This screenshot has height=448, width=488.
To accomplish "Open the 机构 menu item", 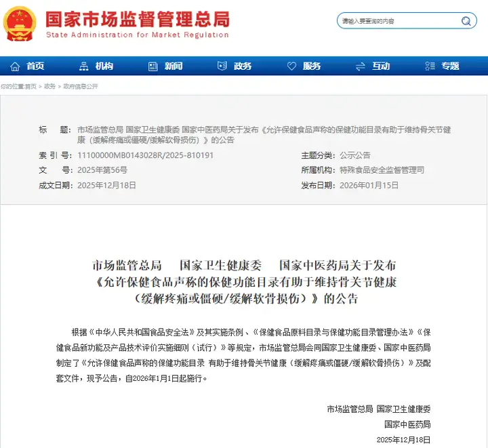I will tap(104, 66).
